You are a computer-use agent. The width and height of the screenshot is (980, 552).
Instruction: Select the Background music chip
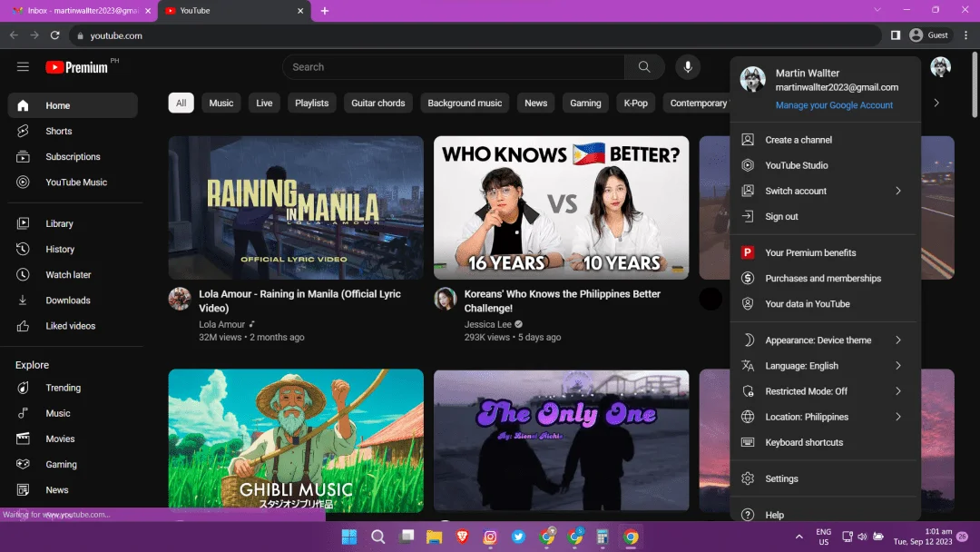pyautogui.click(x=465, y=103)
